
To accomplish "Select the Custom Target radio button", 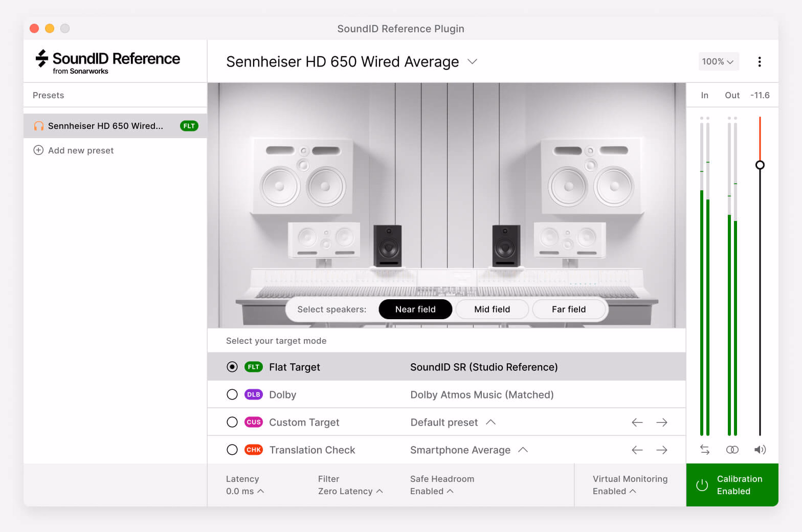I will pyautogui.click(x=232, y=422).
